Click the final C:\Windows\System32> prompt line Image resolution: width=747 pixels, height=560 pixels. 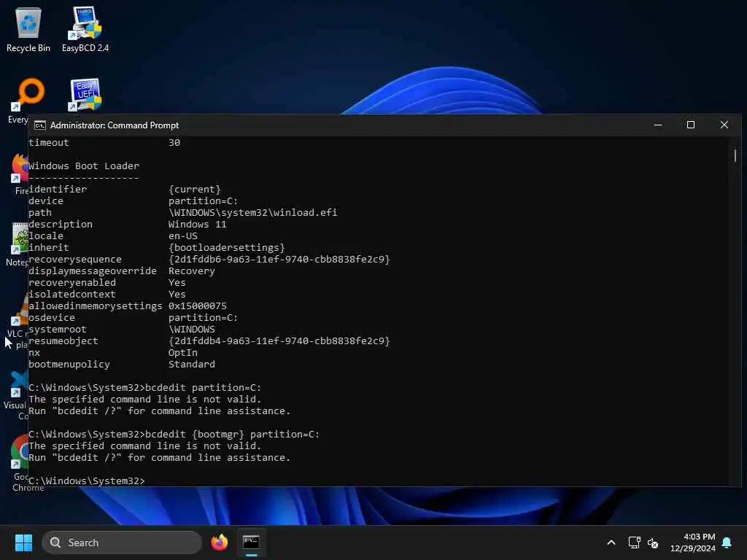point(87,481)
